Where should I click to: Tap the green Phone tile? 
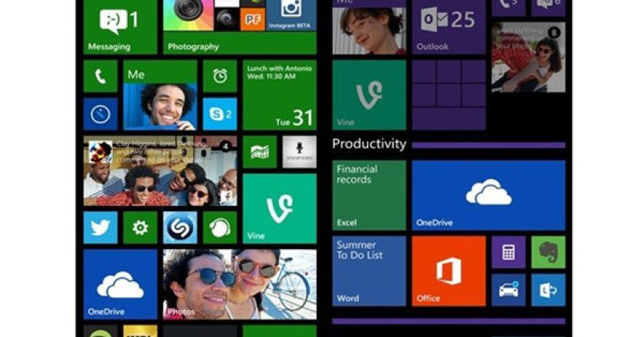[100, 76]
